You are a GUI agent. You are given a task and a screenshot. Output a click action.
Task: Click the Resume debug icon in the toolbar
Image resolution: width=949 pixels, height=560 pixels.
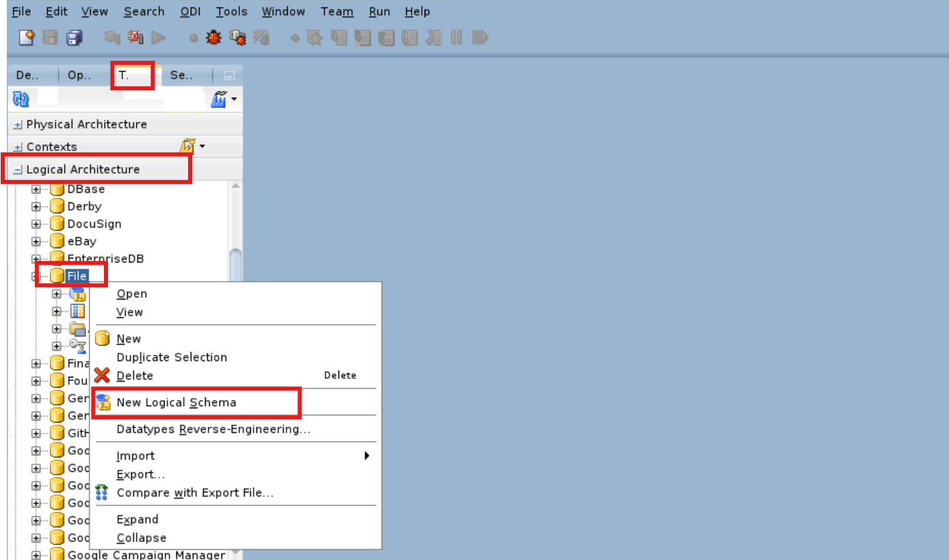480,38
